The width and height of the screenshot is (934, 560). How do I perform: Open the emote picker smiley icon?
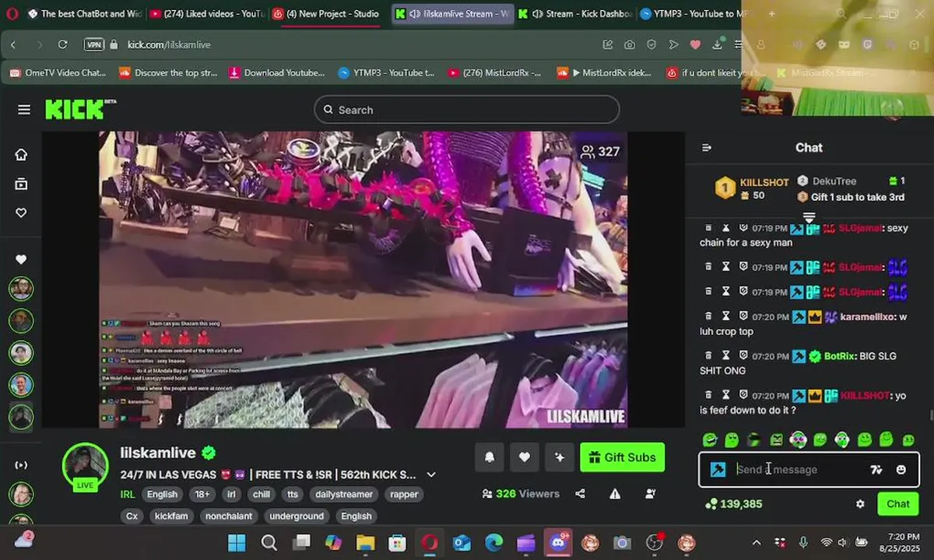pos(901,469)
